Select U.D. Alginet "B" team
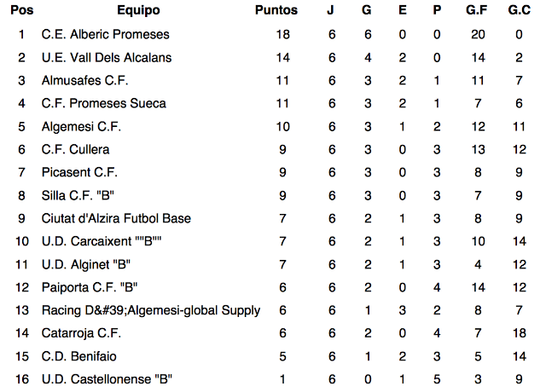The width and height of the screenshot is (546, 392). 85,264
